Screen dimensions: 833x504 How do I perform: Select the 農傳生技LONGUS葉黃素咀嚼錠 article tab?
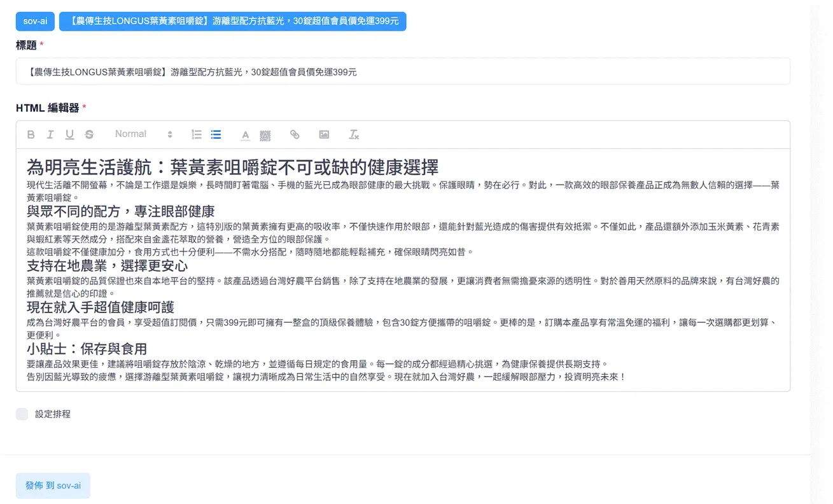pos(232,21)
